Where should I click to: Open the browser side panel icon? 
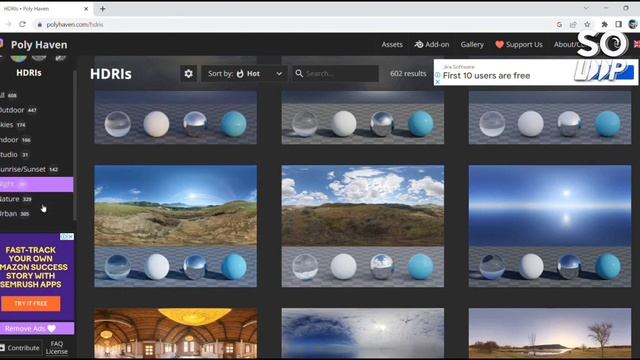[618, 24]
